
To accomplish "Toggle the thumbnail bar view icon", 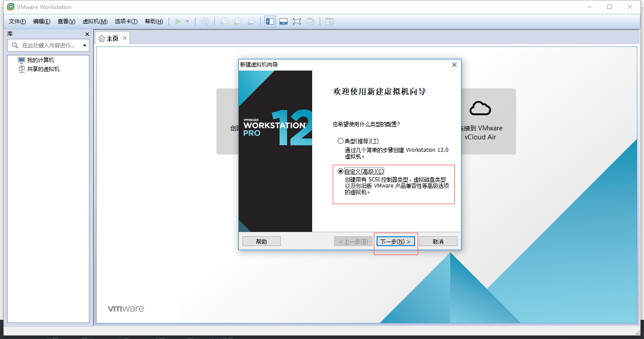I will (283, 21).
